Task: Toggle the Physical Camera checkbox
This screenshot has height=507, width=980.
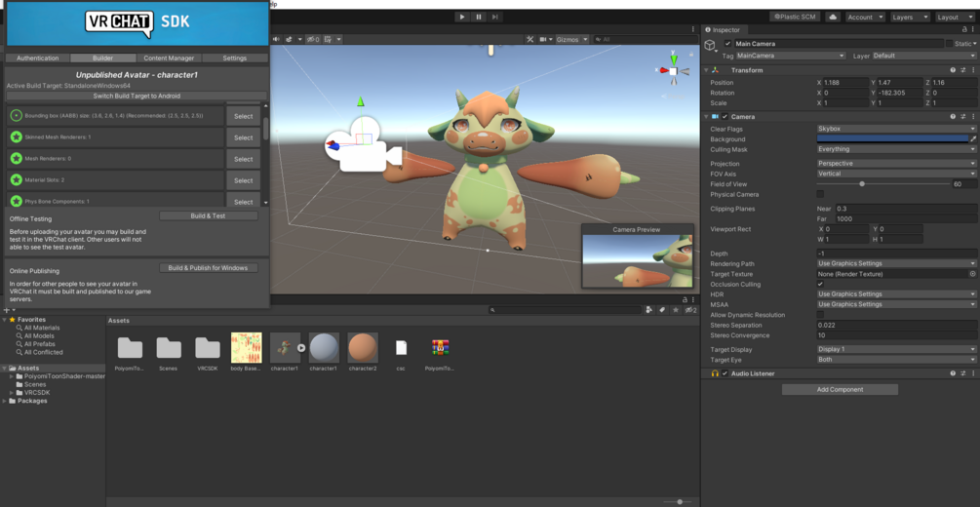Action: coord(820,194)
